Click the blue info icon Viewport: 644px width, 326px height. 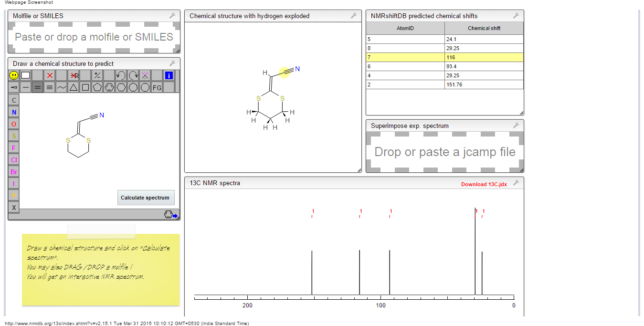coord(169,75)
